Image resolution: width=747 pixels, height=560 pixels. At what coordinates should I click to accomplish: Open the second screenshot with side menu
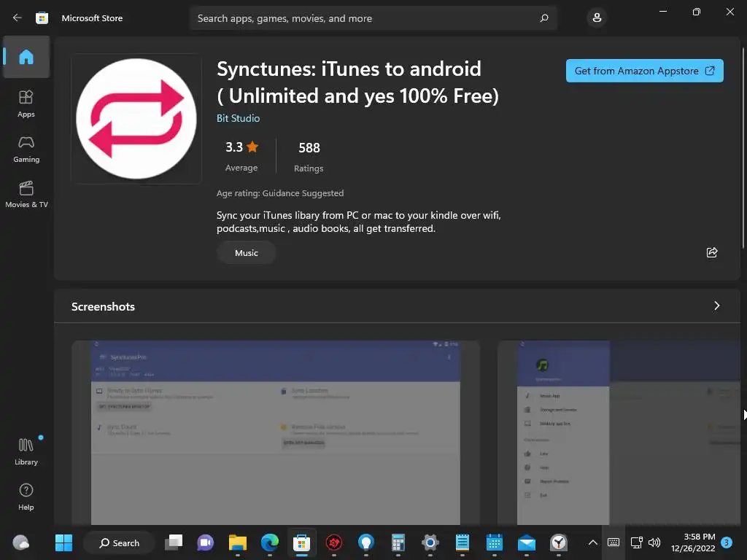pos(619,432)
